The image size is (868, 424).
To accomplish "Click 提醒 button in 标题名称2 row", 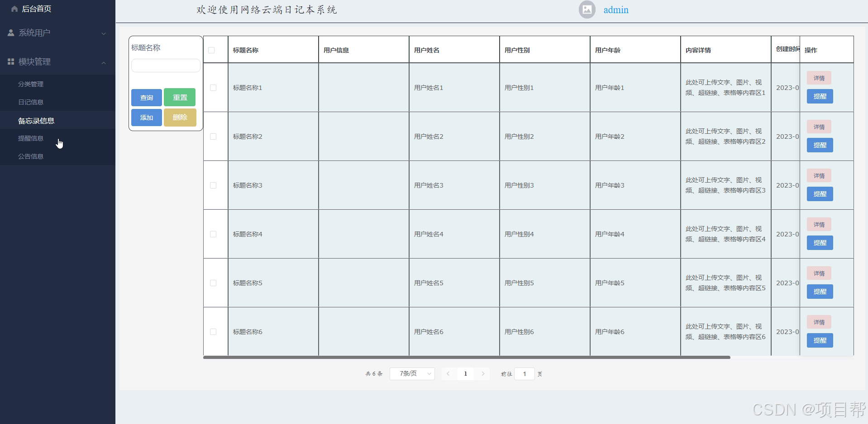I will tap(820, 145).
